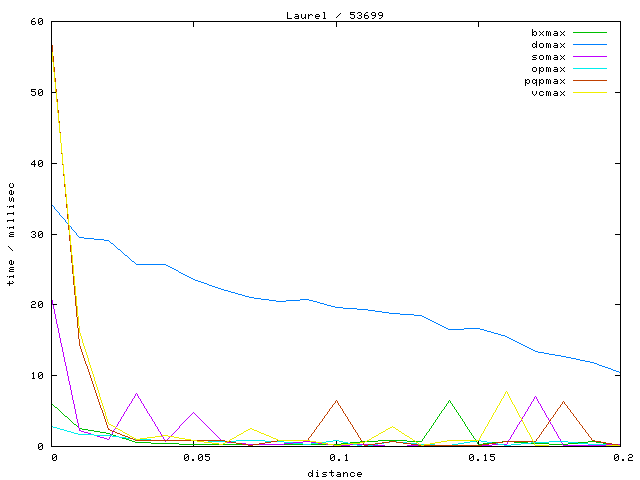Click the 10 tick label on y-axis
This screenshot has width=640, height=480.
(x=36, y=376)
